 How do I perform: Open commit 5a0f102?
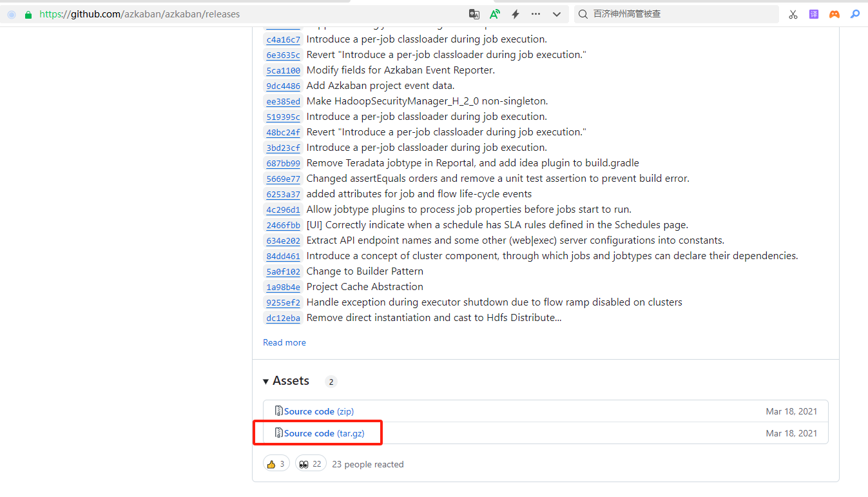click(284, 272)
